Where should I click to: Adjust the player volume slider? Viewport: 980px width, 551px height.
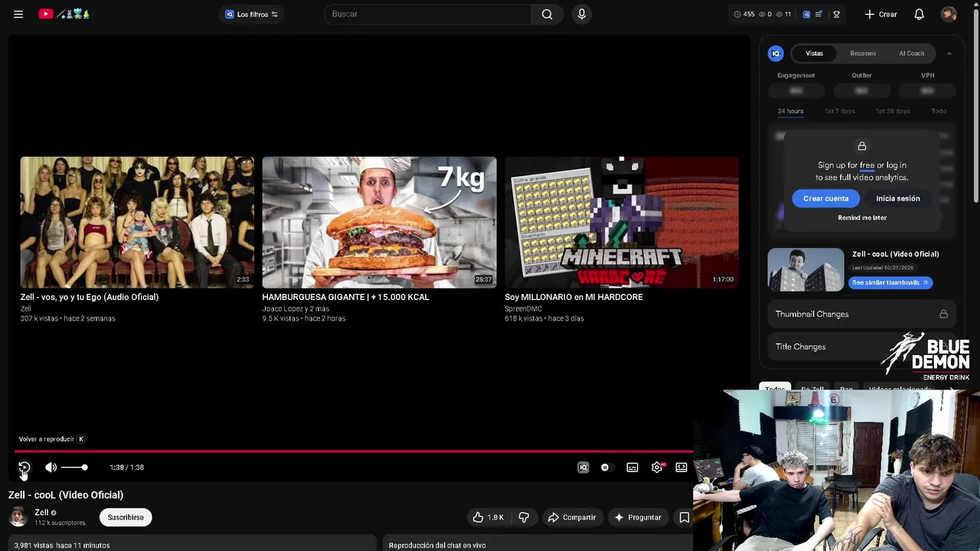(74, 467)
